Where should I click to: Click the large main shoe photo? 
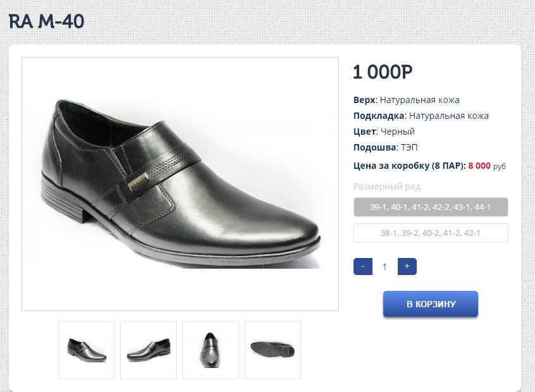tap(180, 184)
